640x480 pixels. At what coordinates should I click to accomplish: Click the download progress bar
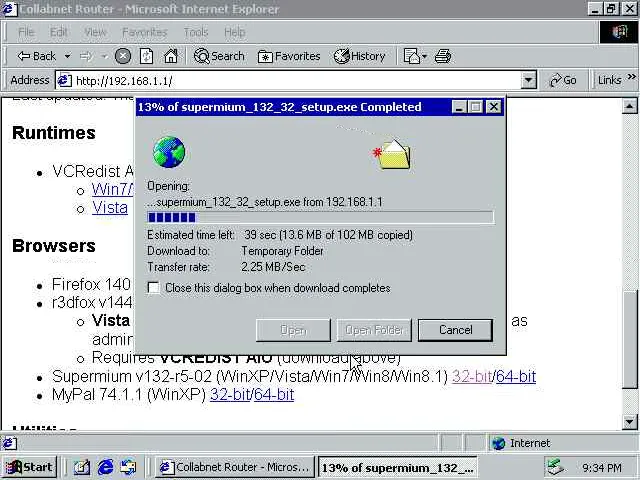tap(320, 217)
